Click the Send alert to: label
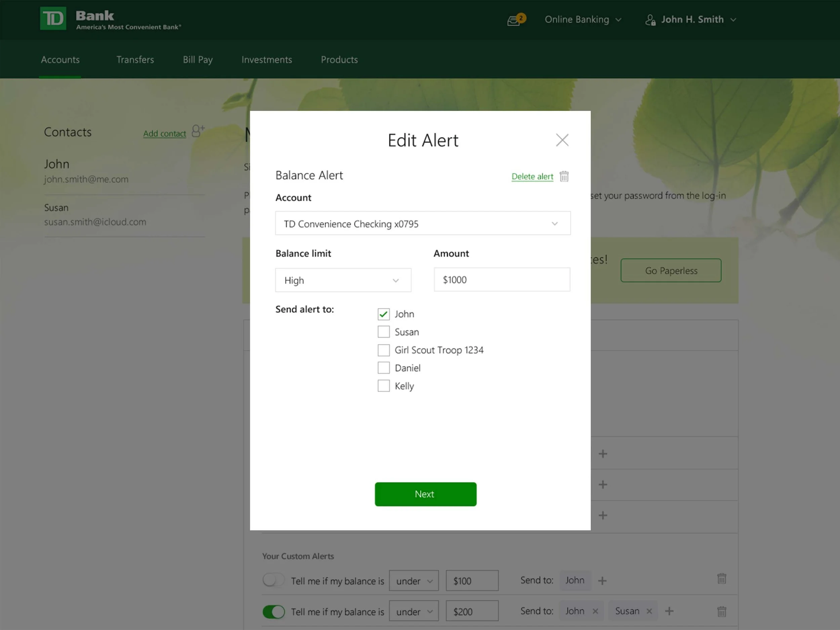The image size is (840, 630). [304, 309]
